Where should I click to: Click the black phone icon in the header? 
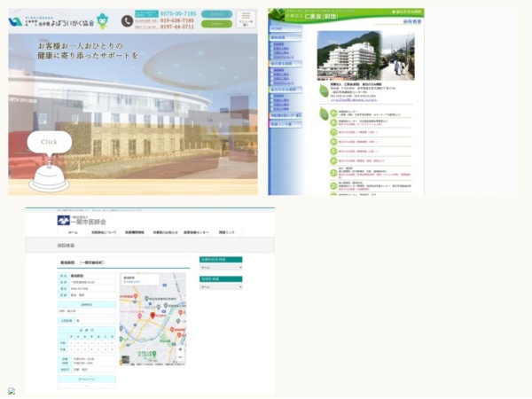127,21
